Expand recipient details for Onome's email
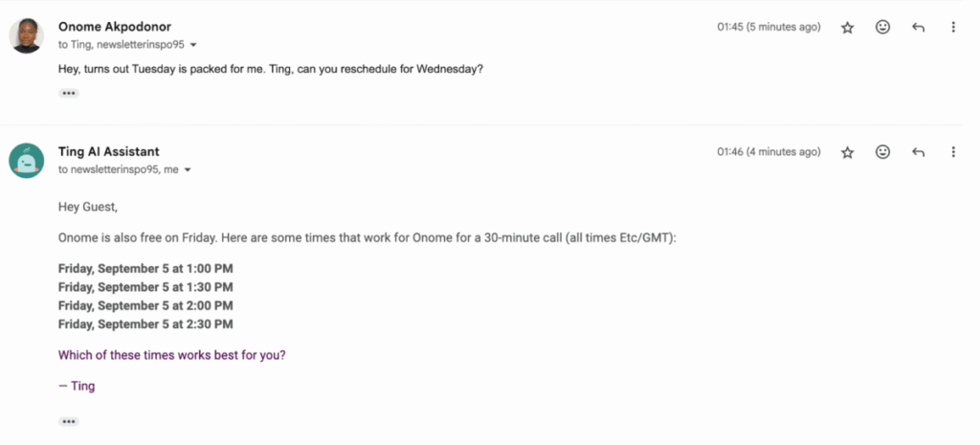The image size is (980, 445). point(193,45)
